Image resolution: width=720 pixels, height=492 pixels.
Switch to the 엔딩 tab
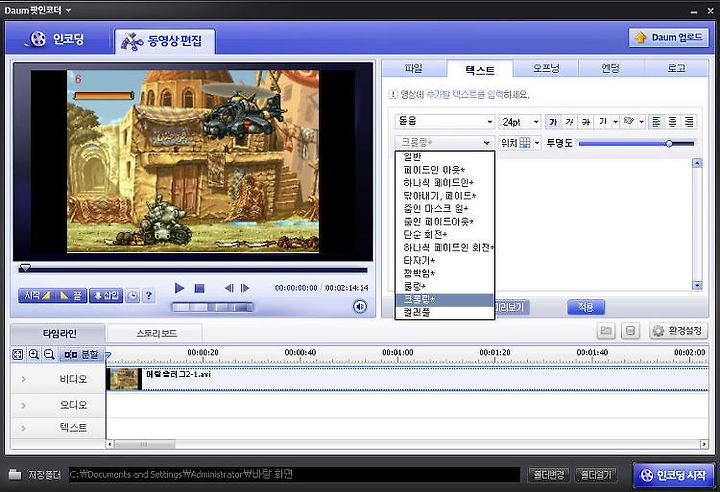(611, 68)
